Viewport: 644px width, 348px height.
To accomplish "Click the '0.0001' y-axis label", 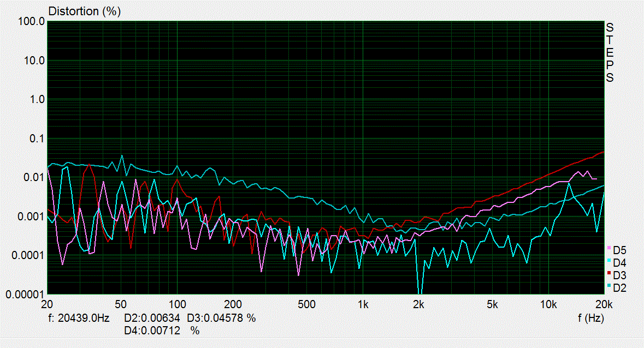I will pos(29,255).
